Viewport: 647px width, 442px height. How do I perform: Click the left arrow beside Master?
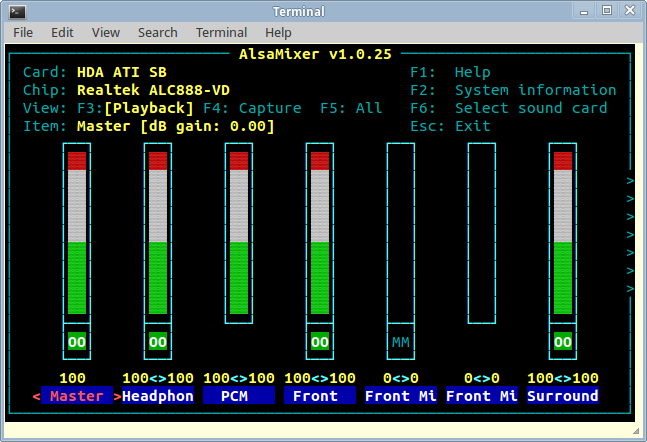tap(36, 396)
